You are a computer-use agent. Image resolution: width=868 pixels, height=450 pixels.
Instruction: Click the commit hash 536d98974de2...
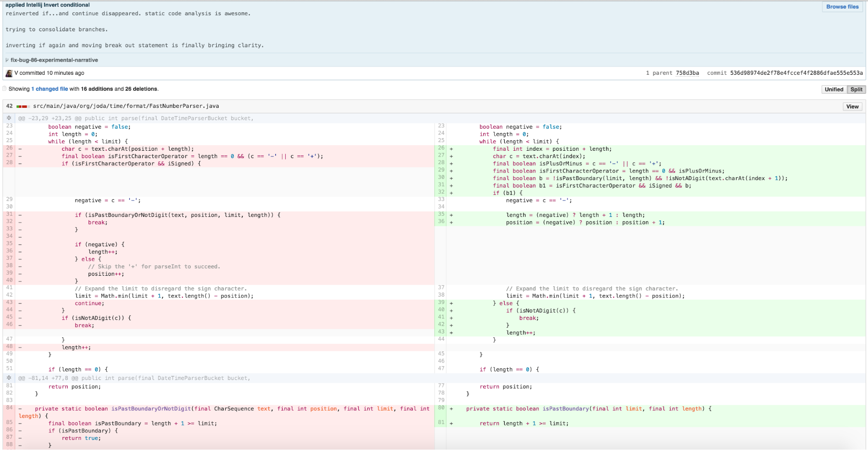pos(796,73)
